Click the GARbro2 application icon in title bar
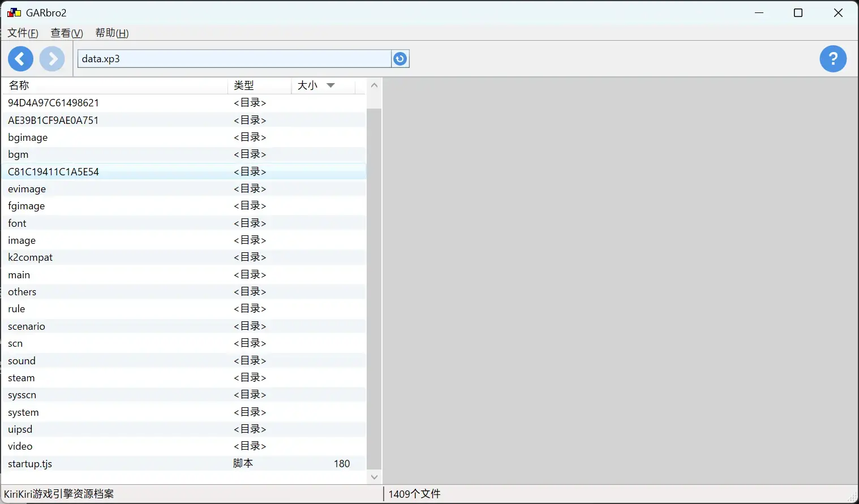Screen dimensions: 859x504 pos(14,12)
